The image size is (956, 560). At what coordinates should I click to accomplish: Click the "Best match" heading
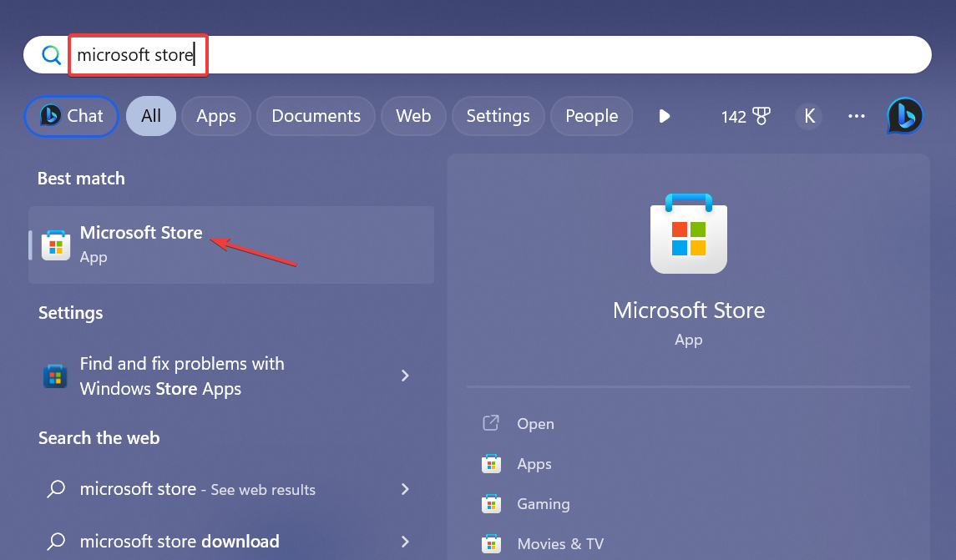pos(81,179)
